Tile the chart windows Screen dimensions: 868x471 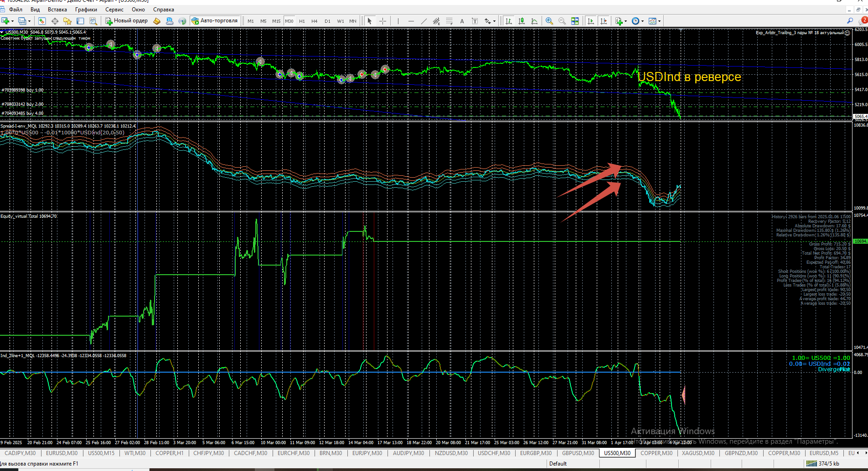point(575,21)
